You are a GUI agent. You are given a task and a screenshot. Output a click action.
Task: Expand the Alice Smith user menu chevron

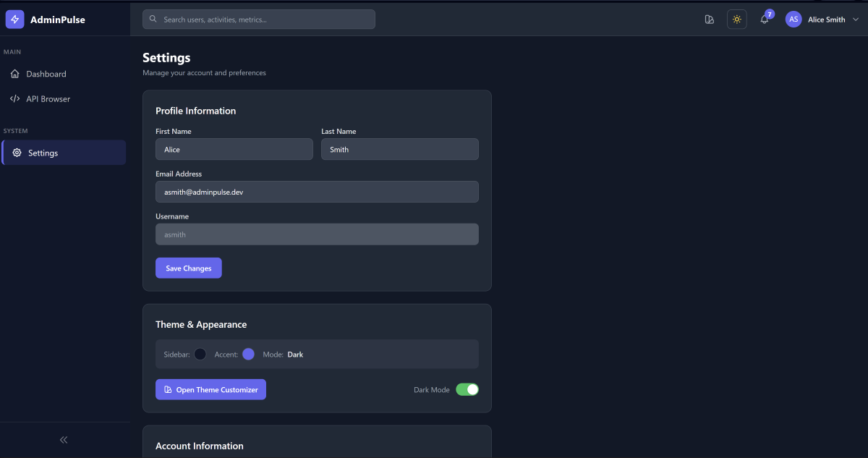click(854, 20)
